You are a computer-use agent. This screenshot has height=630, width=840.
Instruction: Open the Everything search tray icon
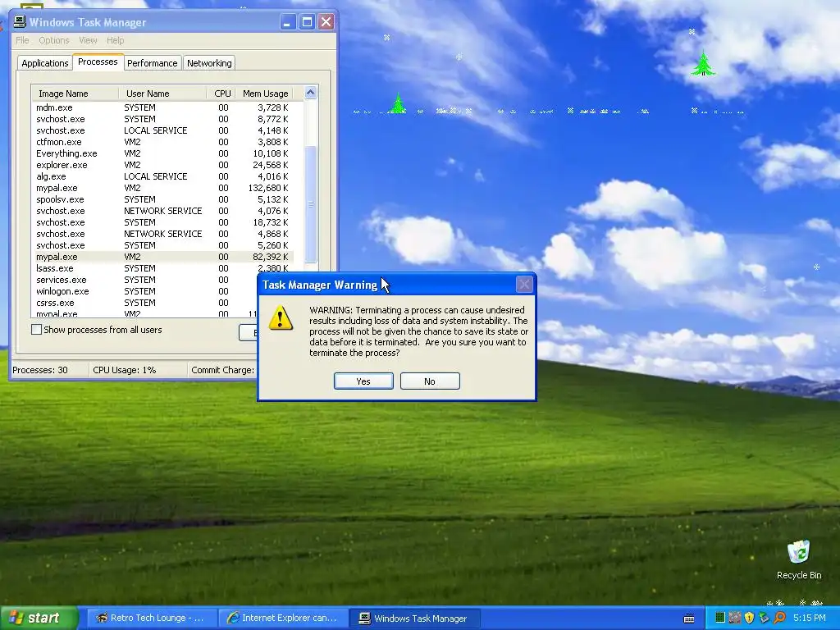click(x=779, y=618)
